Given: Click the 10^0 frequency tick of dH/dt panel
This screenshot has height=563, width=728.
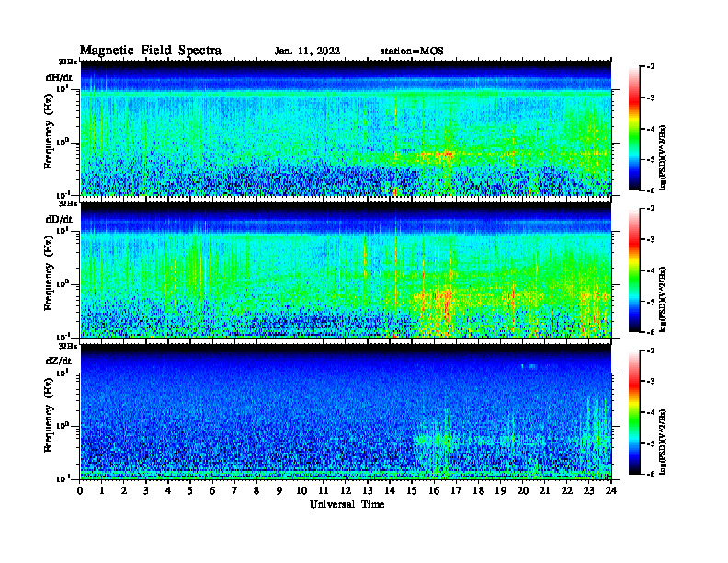Looking at the screenshot, I should [x=63, y=142].
